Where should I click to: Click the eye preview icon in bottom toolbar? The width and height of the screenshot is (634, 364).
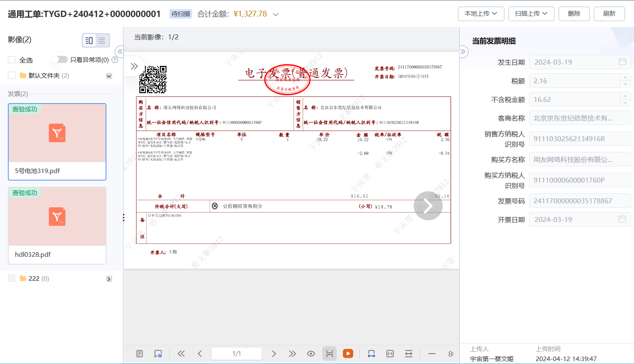[311, 354]
